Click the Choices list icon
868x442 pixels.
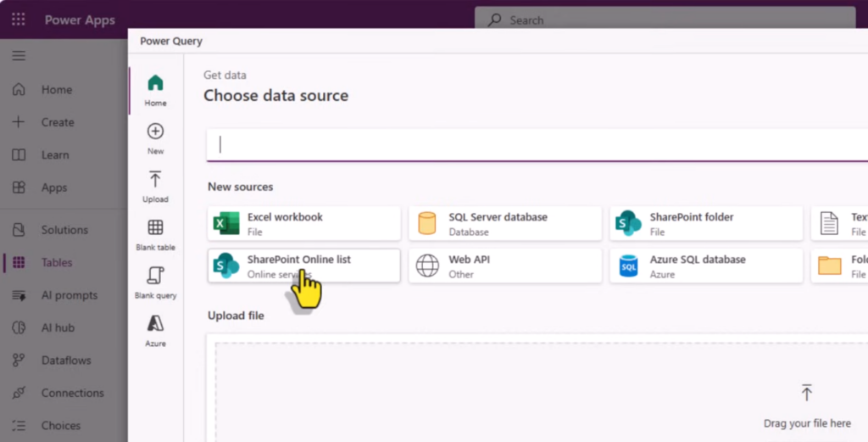[19, 425]
